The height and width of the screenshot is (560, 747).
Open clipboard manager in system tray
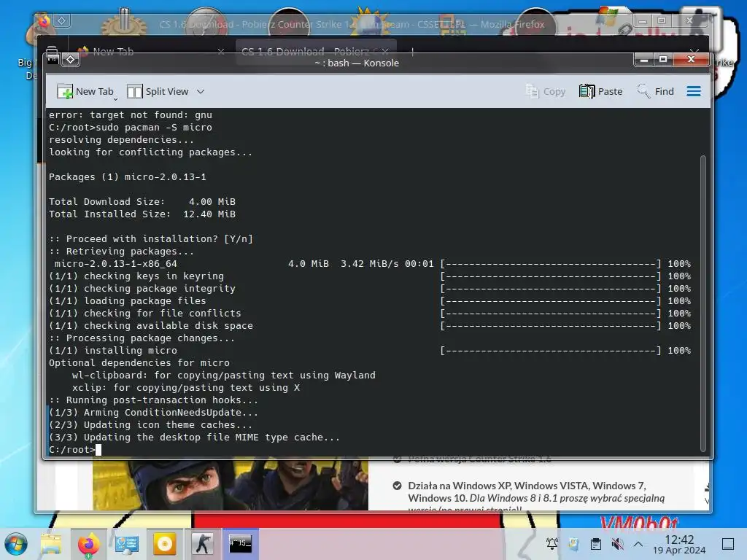coord(595,544)
